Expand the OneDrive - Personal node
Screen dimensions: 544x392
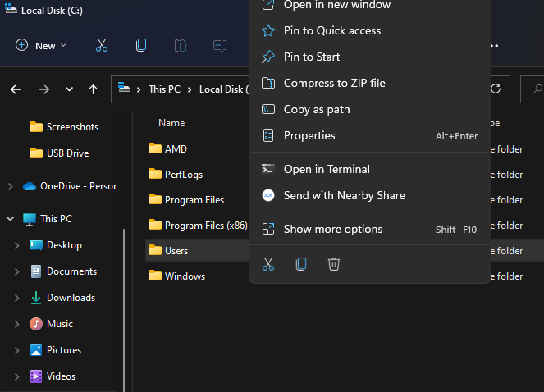(x=11, y=186)
